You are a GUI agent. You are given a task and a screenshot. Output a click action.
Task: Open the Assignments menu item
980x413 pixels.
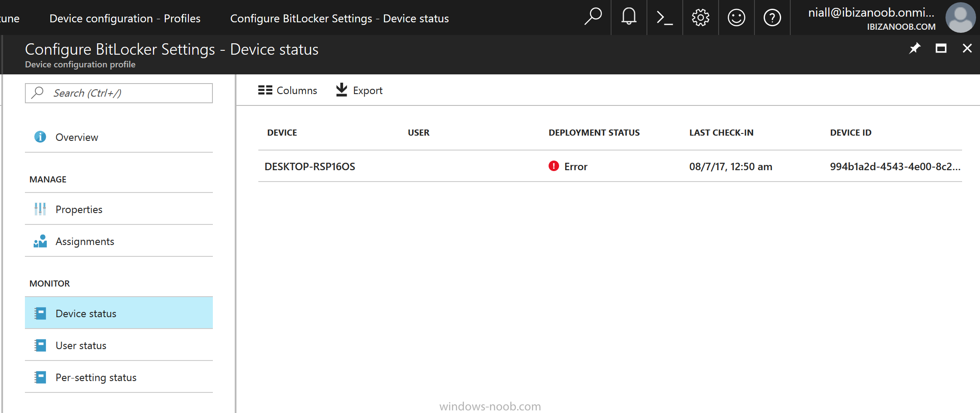[119, 241]
